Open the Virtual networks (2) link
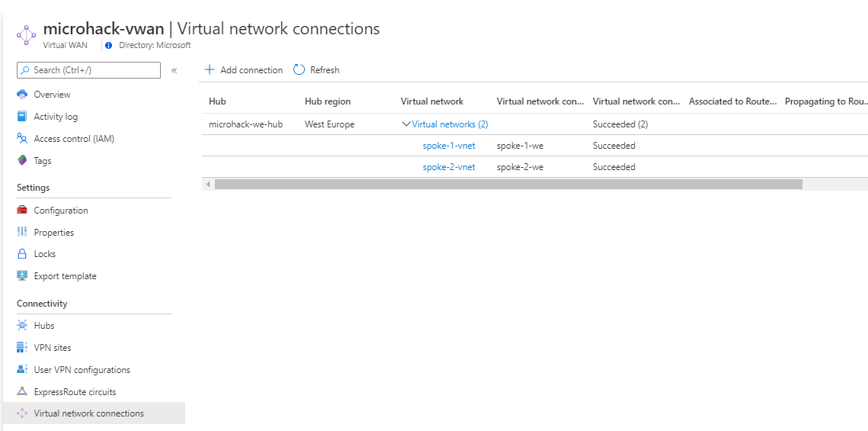The image size is (868, 431). tap(450, 124)
